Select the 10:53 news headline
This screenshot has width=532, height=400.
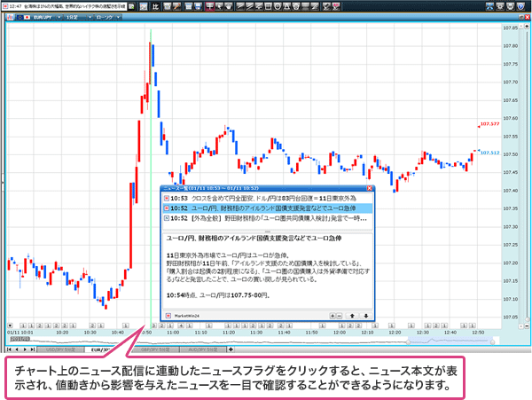[266, 198]
